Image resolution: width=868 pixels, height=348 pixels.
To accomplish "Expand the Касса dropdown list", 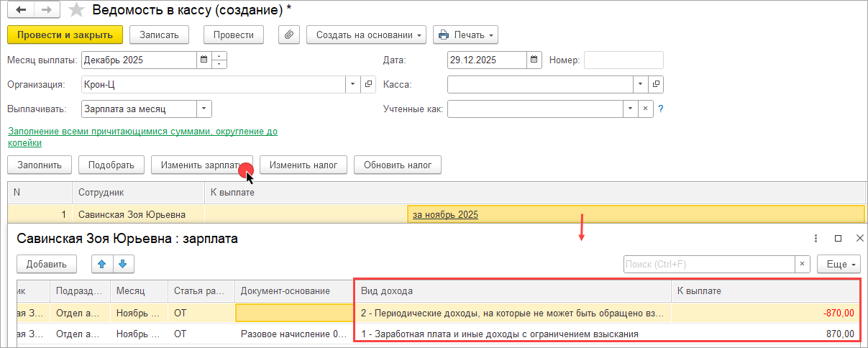I will [640, 85].
